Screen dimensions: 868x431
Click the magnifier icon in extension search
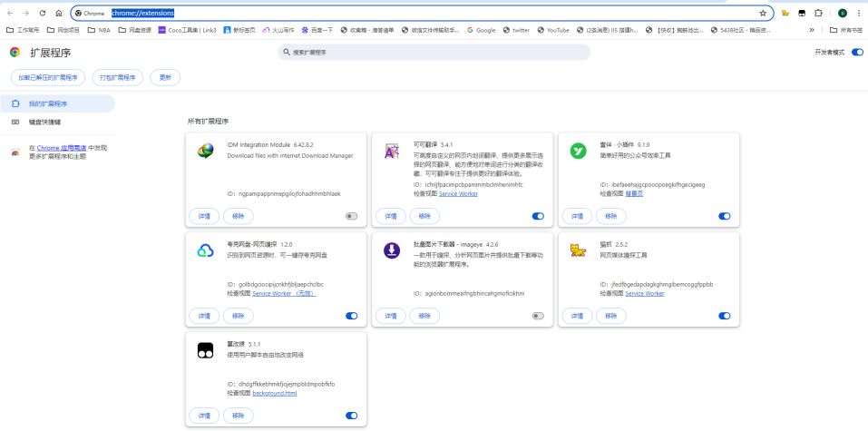click(287, 52)
